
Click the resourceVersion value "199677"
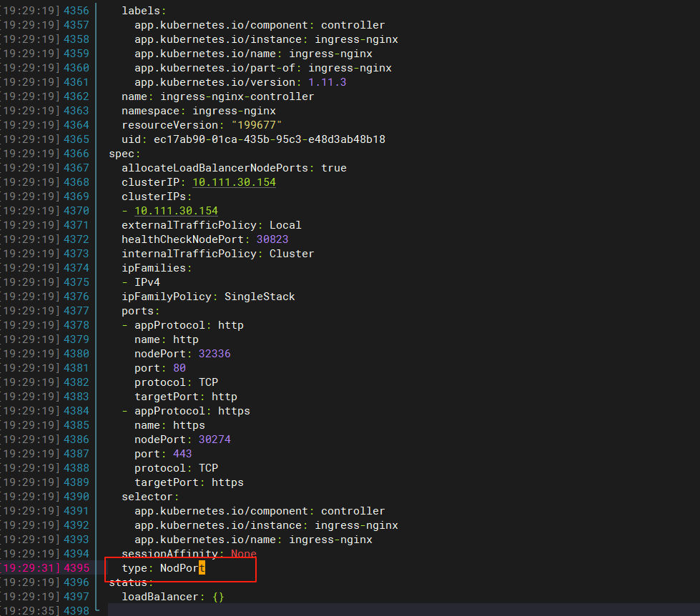[x=256, y=125]
